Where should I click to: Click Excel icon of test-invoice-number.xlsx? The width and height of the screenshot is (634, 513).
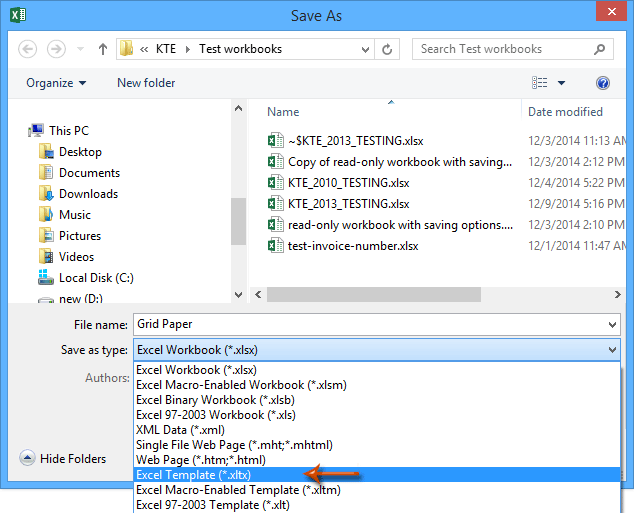pyautogui.click(x=276, y=246)
